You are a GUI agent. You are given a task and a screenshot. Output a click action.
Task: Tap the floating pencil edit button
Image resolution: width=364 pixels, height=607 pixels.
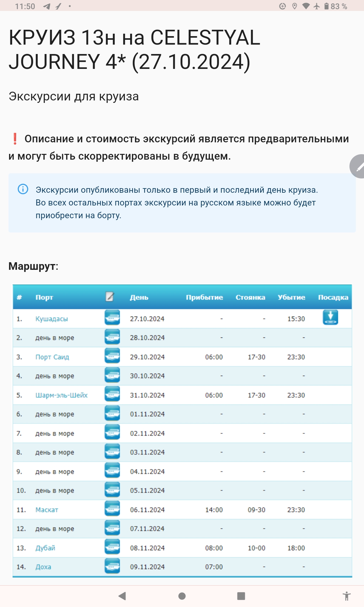coord(358,166)
